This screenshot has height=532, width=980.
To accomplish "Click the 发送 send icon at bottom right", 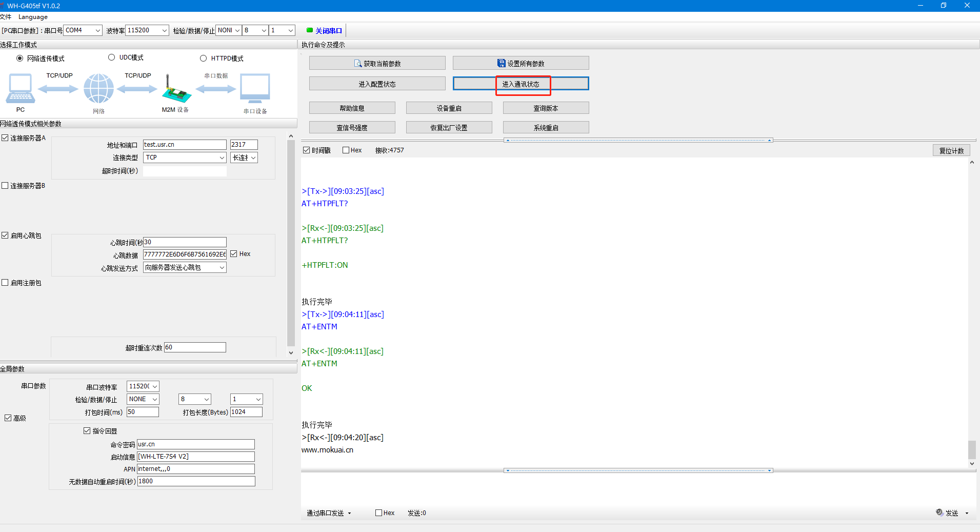I will pyautogui.click(x=939, y=513).
